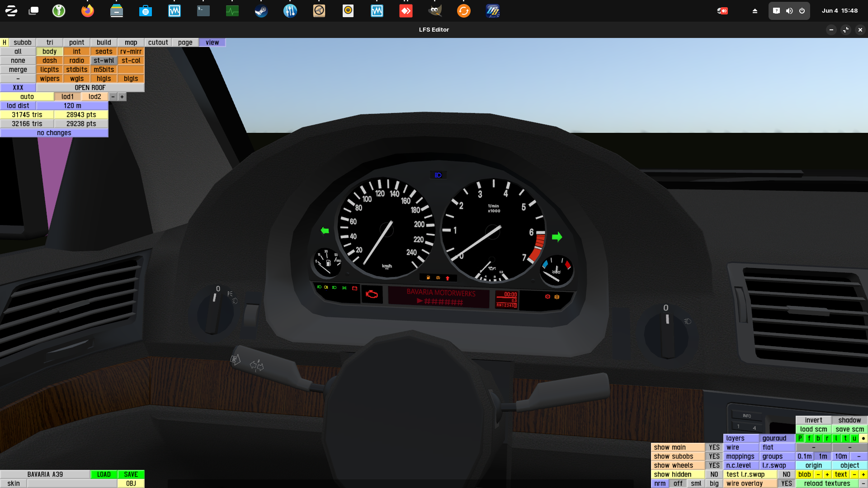Decrease blob size with minus button
868x488 pixels.
click(x=818, y=474)
